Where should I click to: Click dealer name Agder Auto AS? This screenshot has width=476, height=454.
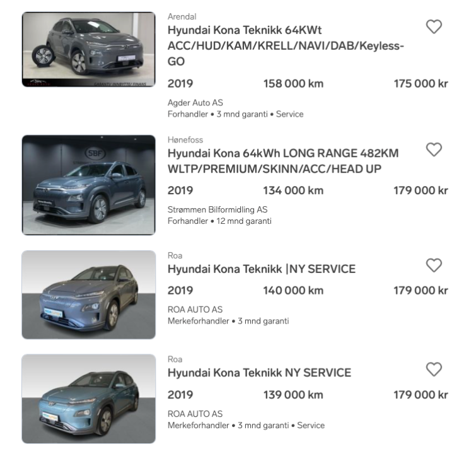coord(195,103)
